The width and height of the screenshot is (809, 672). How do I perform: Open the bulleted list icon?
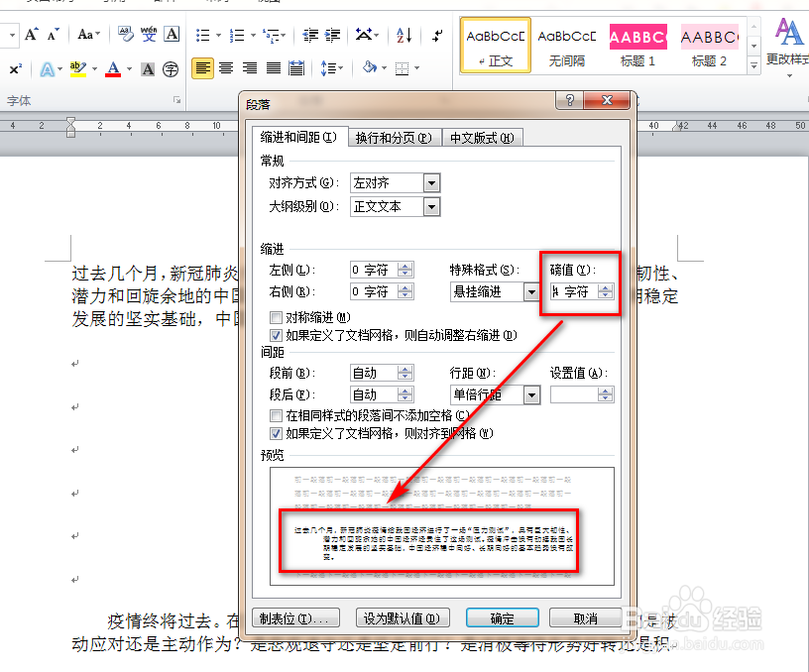tap(203, 36)
